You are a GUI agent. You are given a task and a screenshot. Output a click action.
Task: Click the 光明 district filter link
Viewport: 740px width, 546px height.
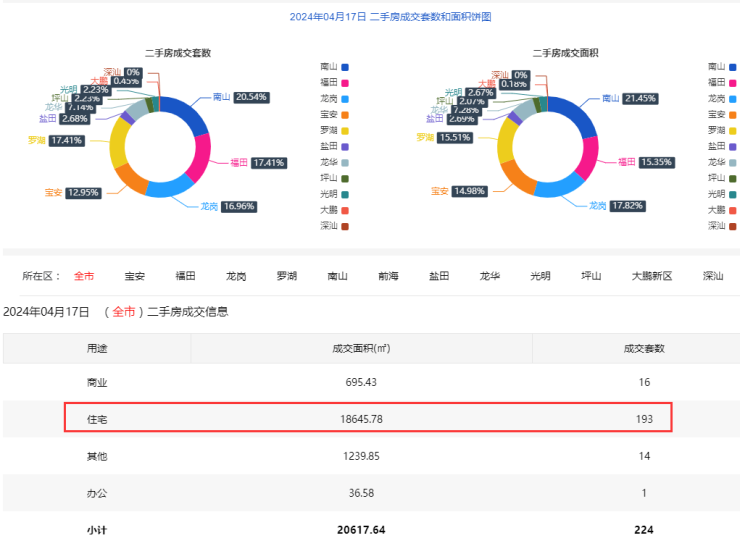click(x=540, y=276)
